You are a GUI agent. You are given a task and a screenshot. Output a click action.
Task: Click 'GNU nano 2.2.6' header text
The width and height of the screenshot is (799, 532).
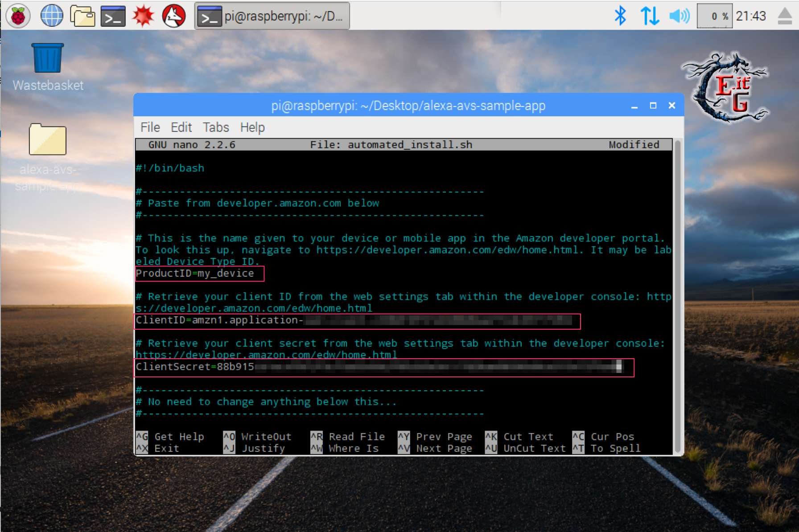point(192,145)
